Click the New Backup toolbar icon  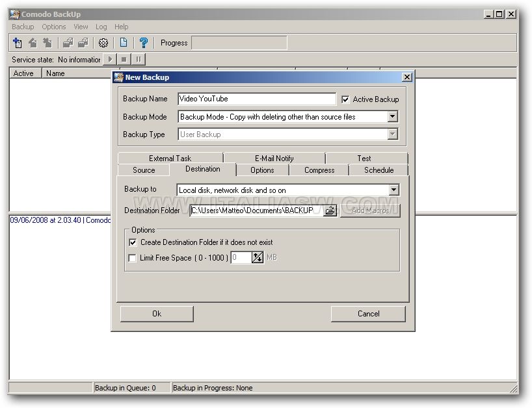point(18,43)
